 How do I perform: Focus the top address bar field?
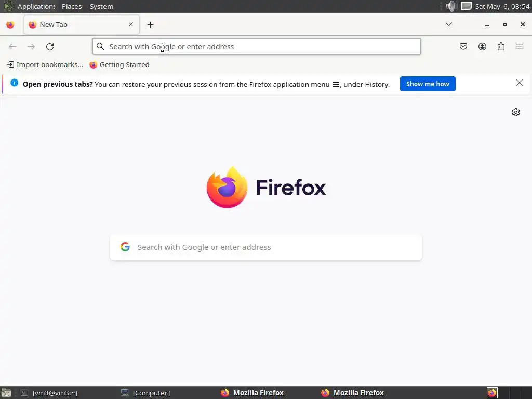(257, 46)
